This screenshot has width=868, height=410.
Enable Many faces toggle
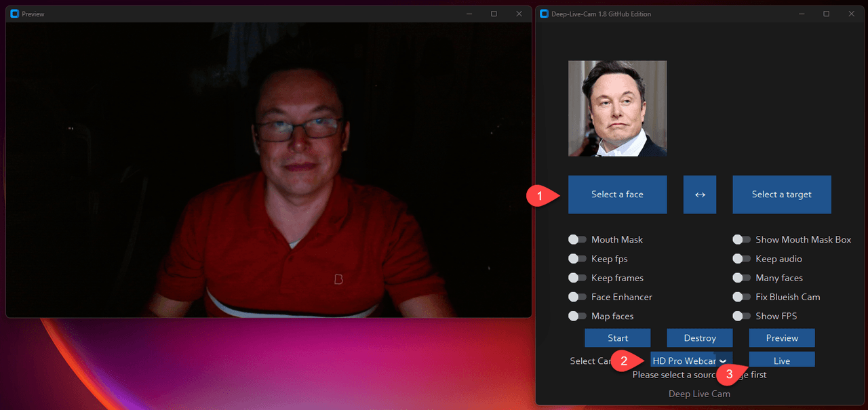[742, 278]
